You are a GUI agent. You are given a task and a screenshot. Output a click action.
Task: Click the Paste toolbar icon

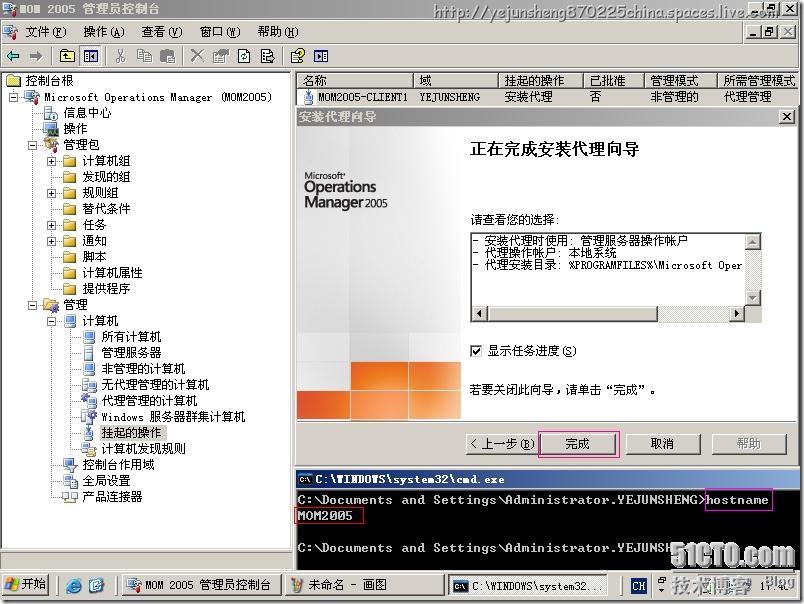168,56
